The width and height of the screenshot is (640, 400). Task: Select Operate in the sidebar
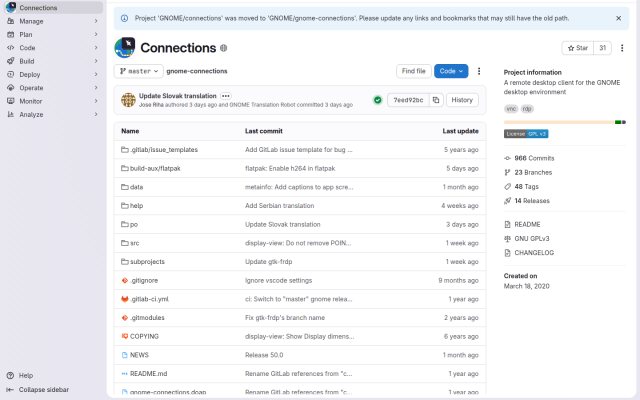53,88
